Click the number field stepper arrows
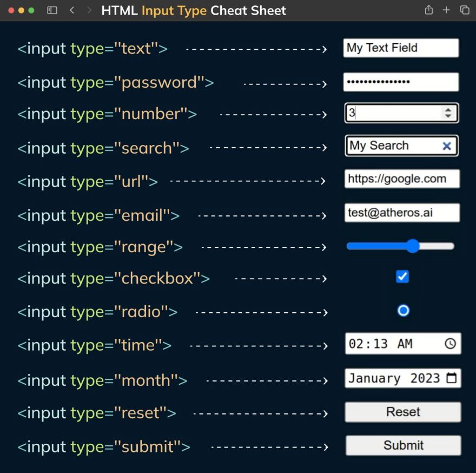Screen dimensions: 476x473 [447, 113]
